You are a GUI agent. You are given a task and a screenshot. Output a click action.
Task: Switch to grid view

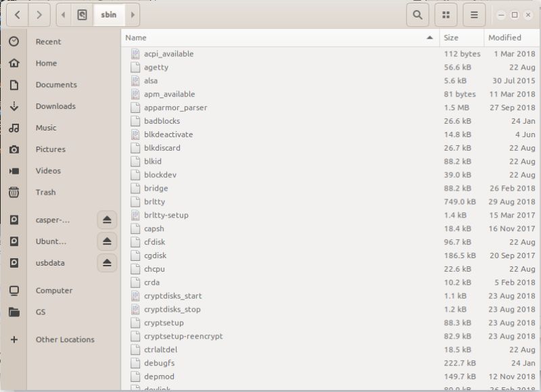click(x=445, y=14)
